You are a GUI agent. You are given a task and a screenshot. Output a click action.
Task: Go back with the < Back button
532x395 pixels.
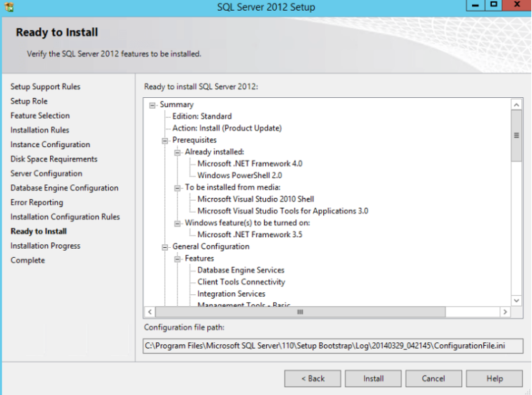[x=312, y=379]
